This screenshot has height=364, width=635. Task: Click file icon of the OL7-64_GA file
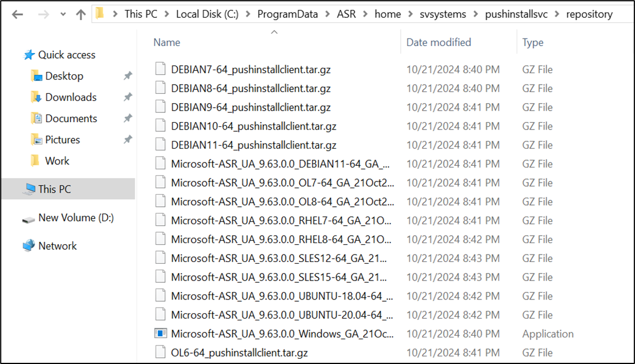(x=160, y=182)
